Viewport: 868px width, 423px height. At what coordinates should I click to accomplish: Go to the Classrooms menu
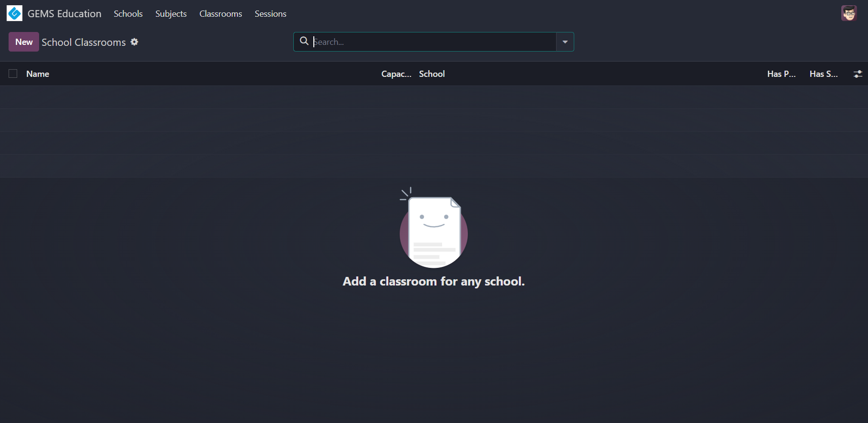pyautogui.click(x=220, y=14)
